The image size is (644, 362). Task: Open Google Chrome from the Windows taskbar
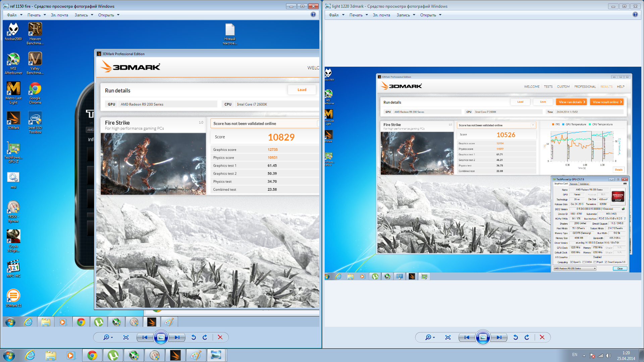pos(92,355)
